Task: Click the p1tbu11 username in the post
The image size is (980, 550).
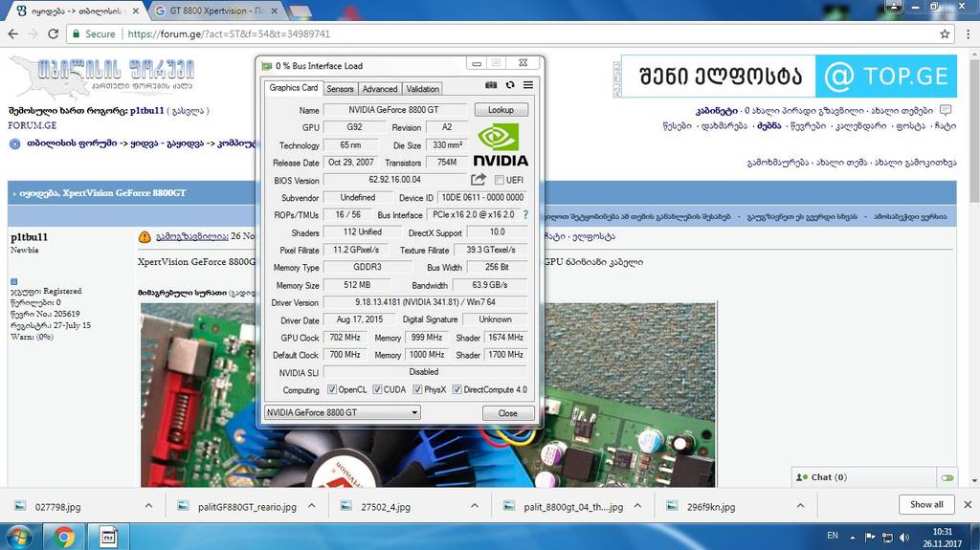Action: 30,237
